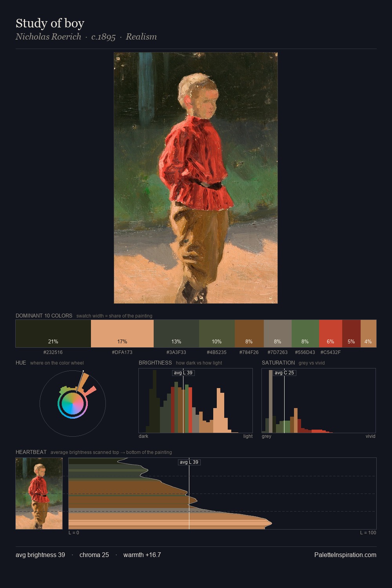Select the 4% tan swatch
The height and width of the screenshot is (588, 392).
point(368,334)
